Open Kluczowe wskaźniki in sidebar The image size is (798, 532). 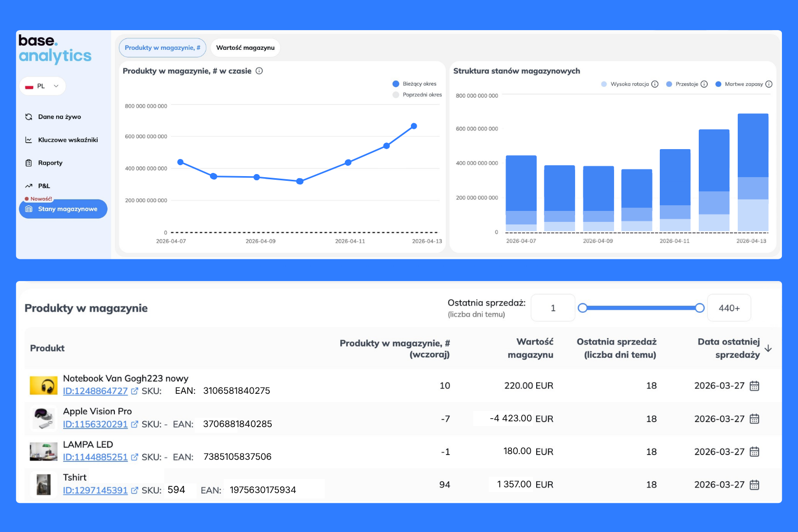68,140
